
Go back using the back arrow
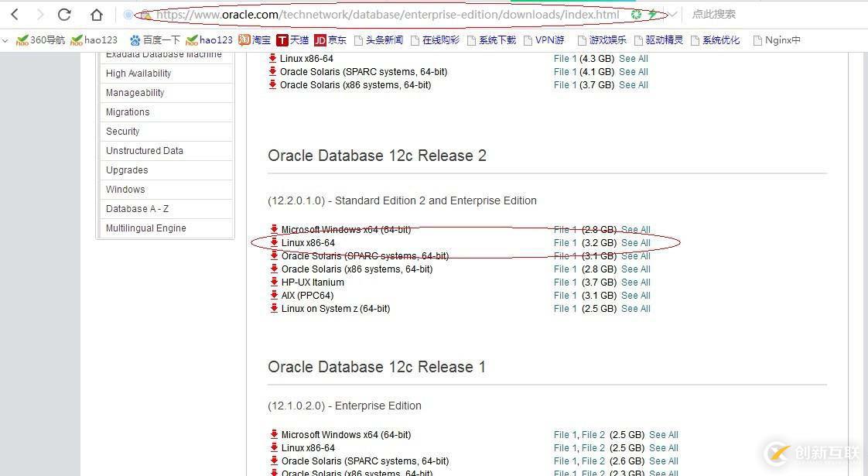tap(15, 14)
